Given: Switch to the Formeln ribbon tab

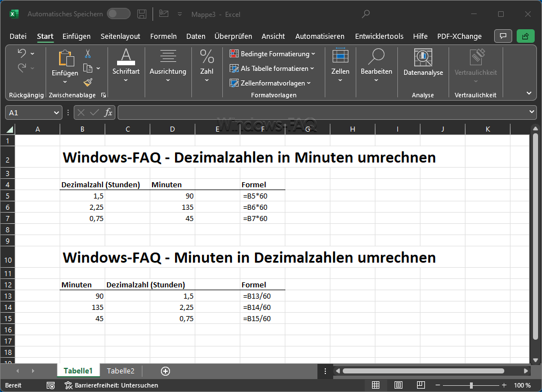Looking at the screenshot, I should (163, 36).
